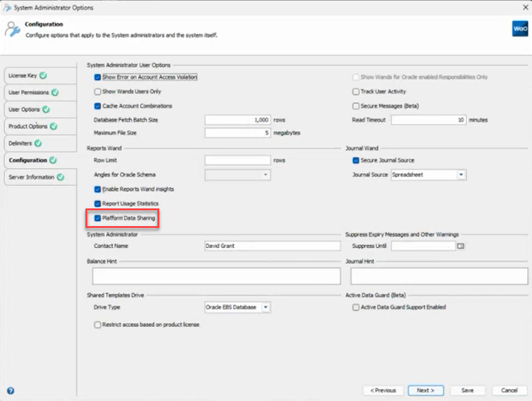Click the Cancel button
Screen dimensions: 532x401
tap(509, 391)
